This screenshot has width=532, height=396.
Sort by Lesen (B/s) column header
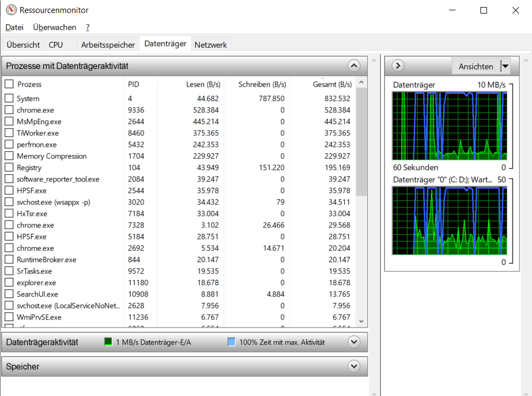(203, 85)
